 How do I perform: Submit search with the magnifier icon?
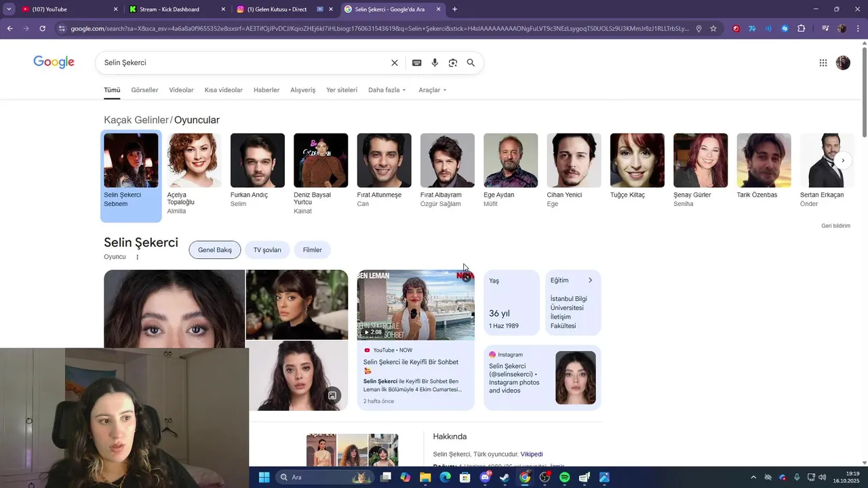[471, 62]
